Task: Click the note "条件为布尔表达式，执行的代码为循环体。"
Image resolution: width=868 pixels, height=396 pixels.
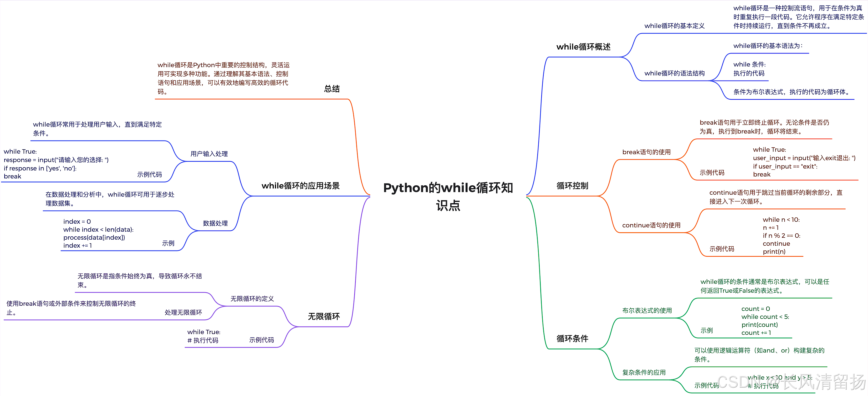Action: (792, 92)
